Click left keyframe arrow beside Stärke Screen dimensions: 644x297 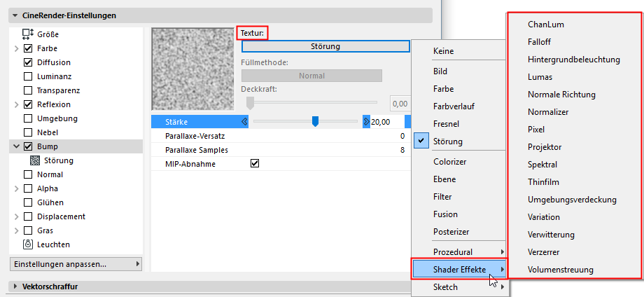[x=244, y=122]
